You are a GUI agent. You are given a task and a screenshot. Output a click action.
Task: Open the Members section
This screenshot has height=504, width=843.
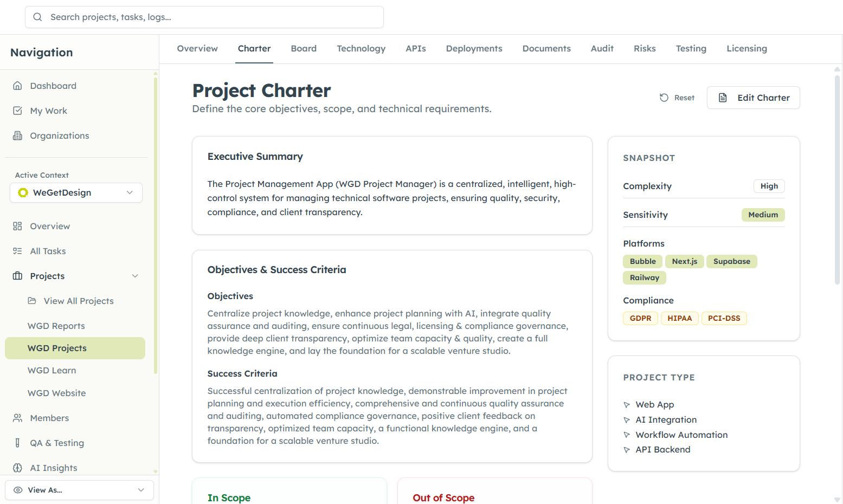point(49,418)
